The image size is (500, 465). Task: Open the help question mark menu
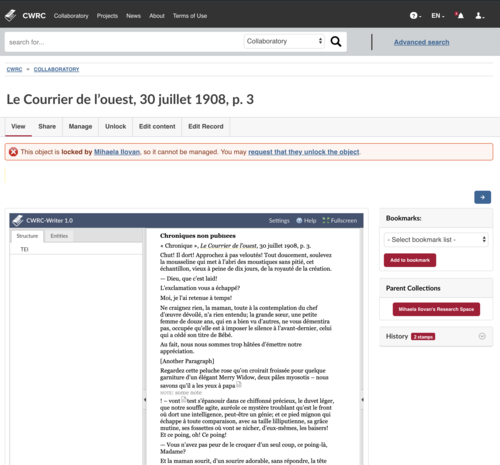pos(415,16)
